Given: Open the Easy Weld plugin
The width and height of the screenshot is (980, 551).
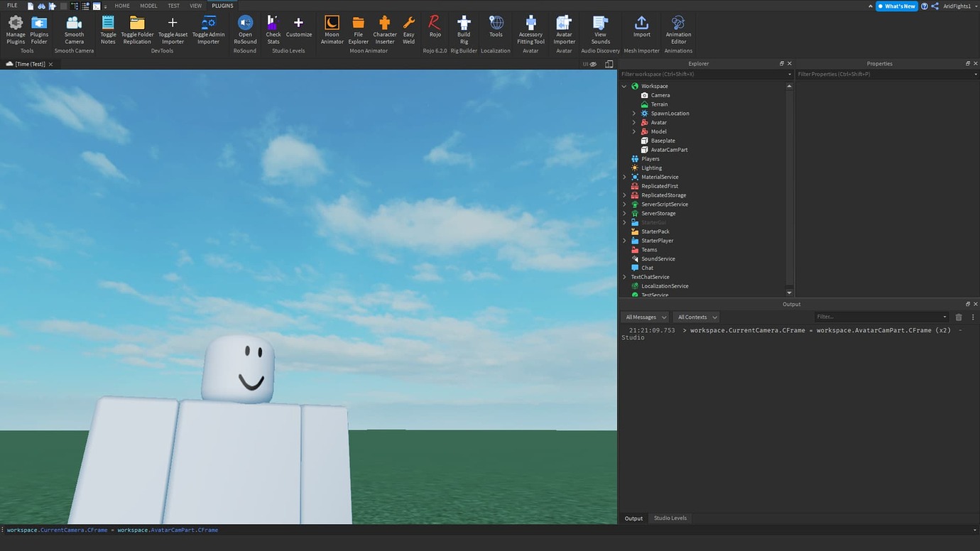Looking at the screenshot, I should [x=408, y=28].
